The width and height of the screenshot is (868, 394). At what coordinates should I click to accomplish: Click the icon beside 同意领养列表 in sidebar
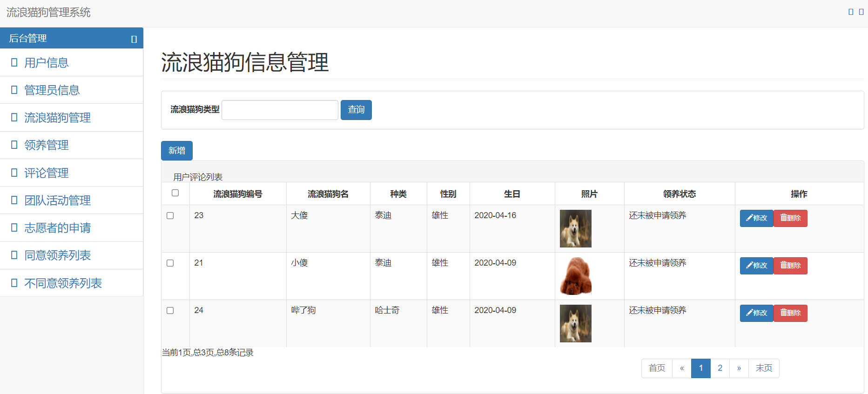pyautogui.click(x=14, y=255)
